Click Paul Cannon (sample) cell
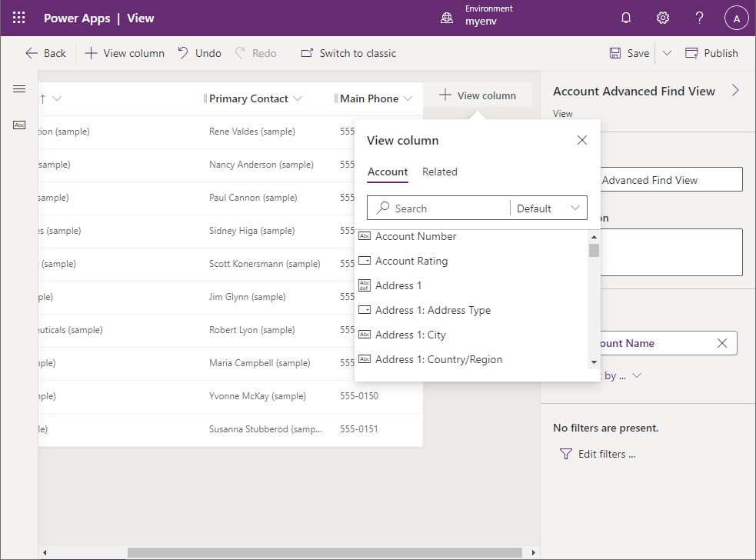This screenshot has height=560, width=756. click(253, 197)
